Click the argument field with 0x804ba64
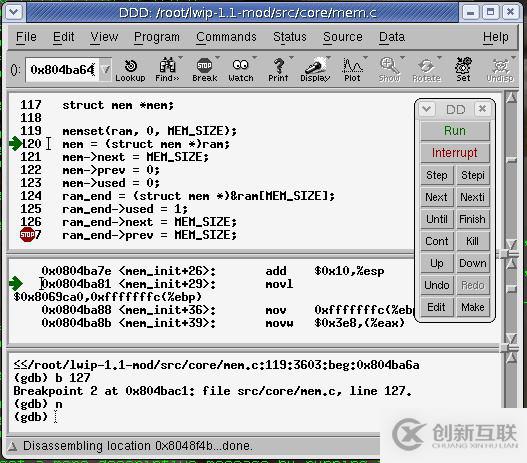Screen dimensions: 527x463 click(x=63, y=70)
